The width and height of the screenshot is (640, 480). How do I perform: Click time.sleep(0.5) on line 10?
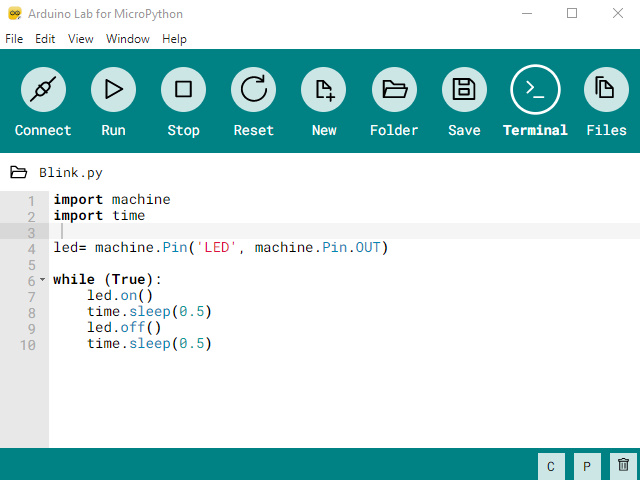click(149, 344)
